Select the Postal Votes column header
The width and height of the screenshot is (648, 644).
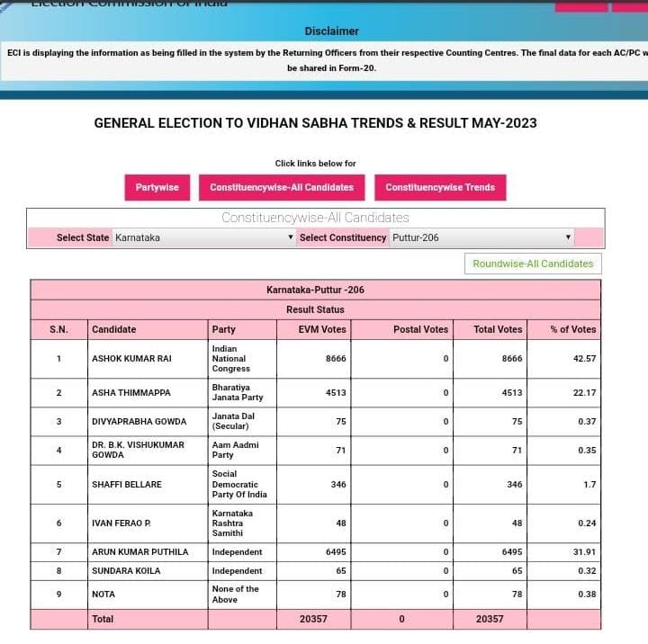420,329
